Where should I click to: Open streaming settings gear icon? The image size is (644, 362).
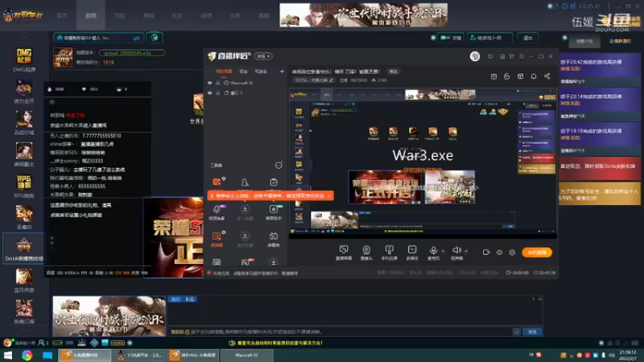point(512,253)
